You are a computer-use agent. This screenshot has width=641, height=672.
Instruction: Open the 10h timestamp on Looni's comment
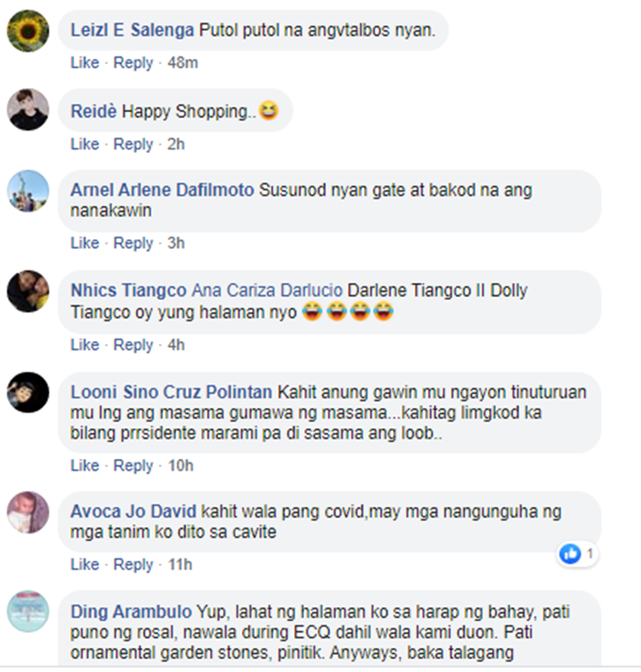[180, 465]
